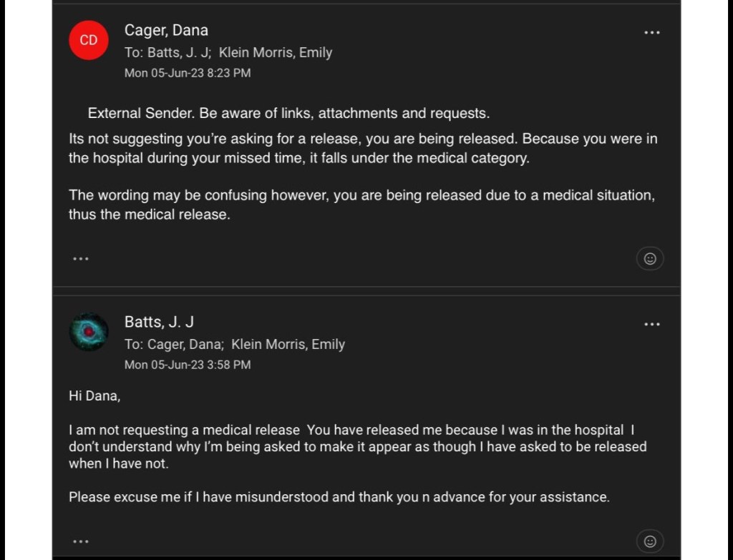Screen dimensions: 733x560
Task: Expand hidden quoted text under Dana's reply
Action: coord(81,258)
